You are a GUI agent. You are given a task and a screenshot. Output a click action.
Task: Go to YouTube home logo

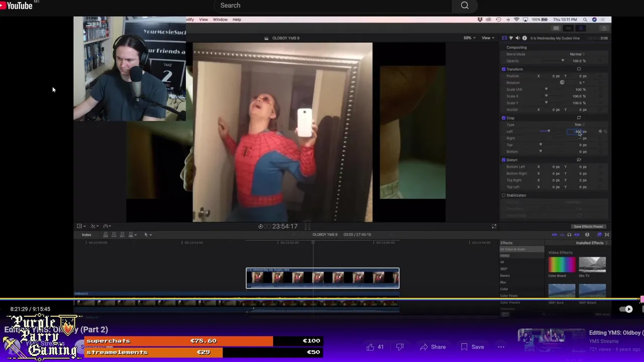(17, 6)
